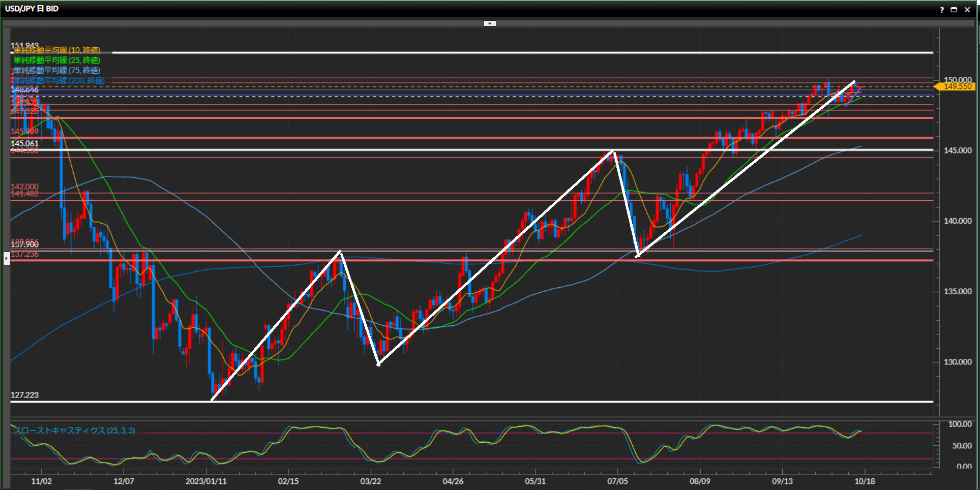Select the SMA (200, 終値) indicator label

pos(59,81)
